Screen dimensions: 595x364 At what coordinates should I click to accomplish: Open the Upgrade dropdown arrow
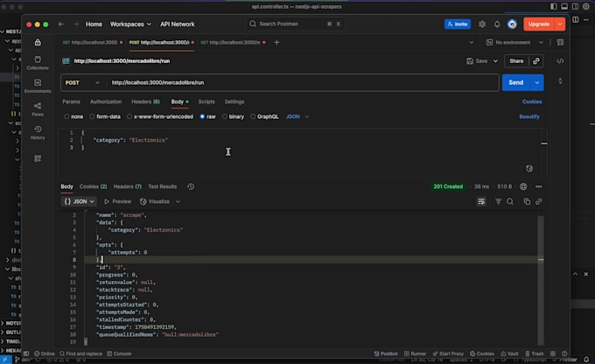[x=560, y=24]
